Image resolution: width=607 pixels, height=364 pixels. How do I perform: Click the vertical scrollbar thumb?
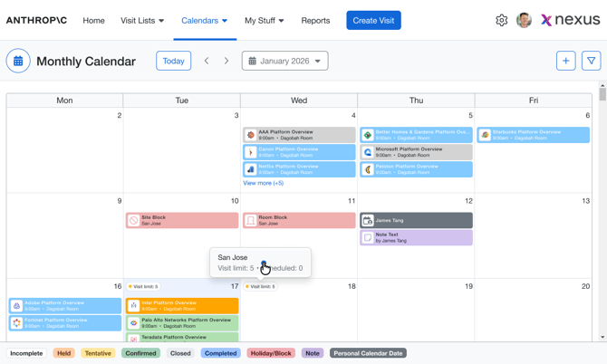[x=602, y=94]
